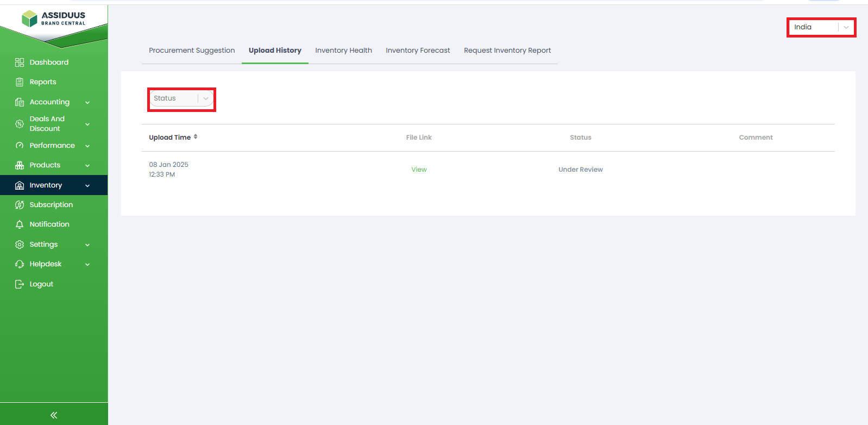Viewport: 868px width, 425px height.
Task: Go to Request Inventory Report tab
Action: [x=507, y=51]
